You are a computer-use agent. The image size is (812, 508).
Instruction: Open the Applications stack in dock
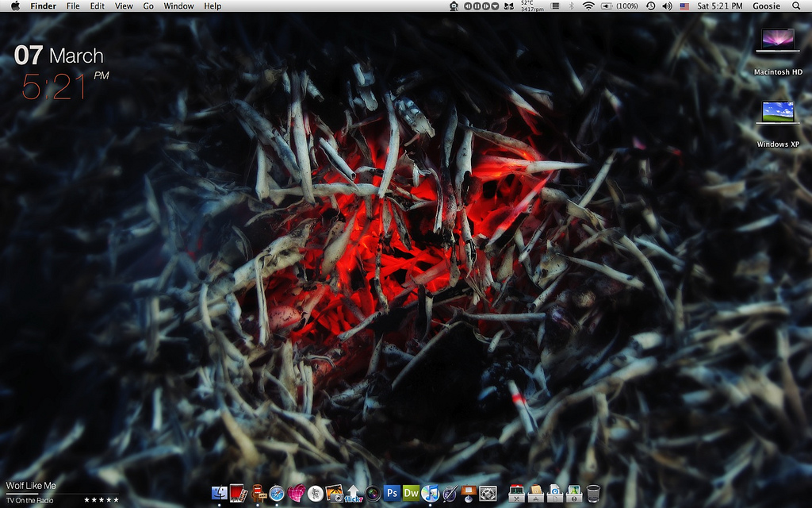click(x=535, y=493)
